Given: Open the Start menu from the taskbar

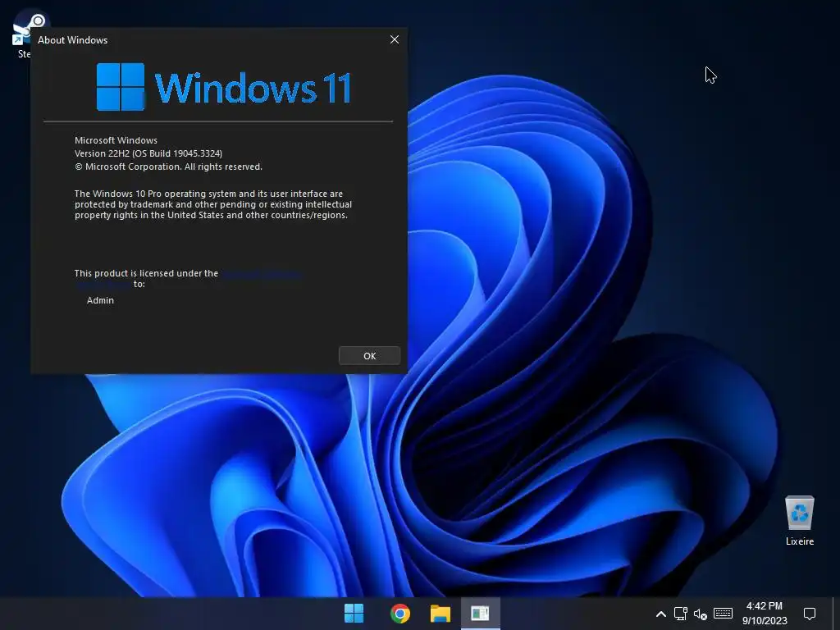Looking at the screenshot, I should (354, 614).
